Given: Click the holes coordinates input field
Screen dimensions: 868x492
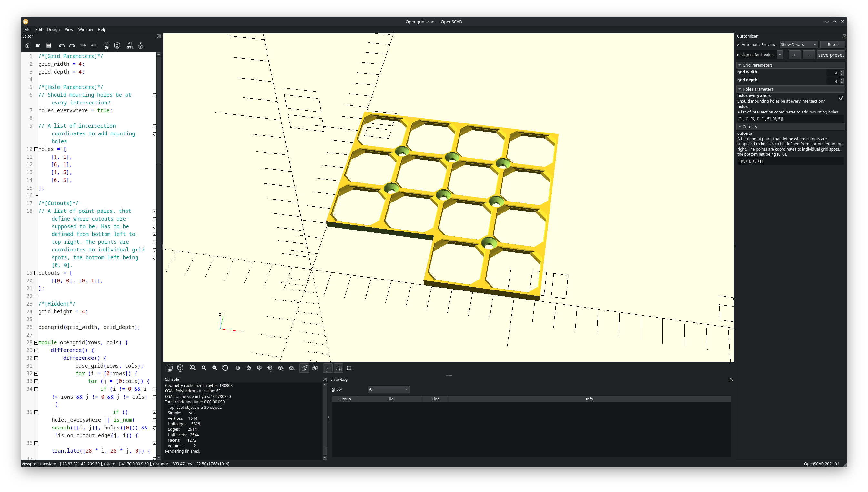Looking at the screenshot, I should click(x=790, y=119).
